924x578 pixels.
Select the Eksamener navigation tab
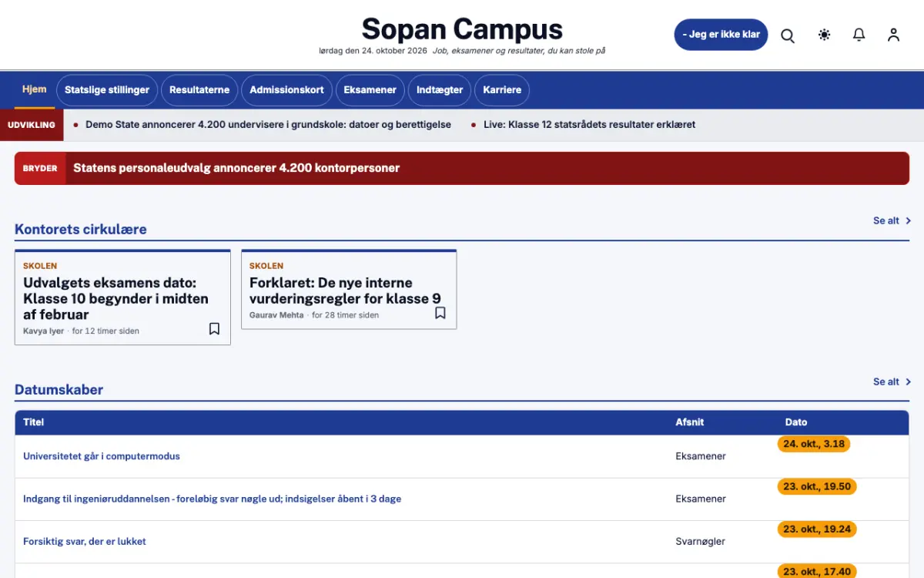370,90
